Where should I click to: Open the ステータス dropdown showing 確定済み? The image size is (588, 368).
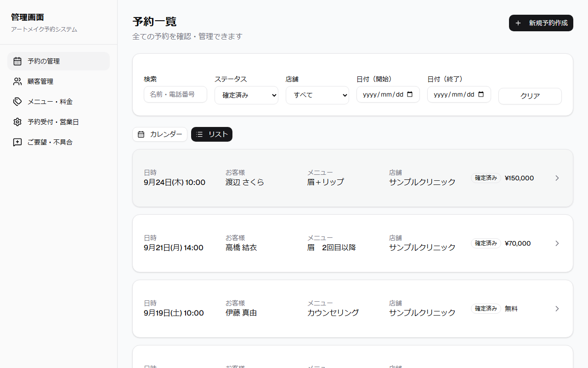(x=246, y=95)
